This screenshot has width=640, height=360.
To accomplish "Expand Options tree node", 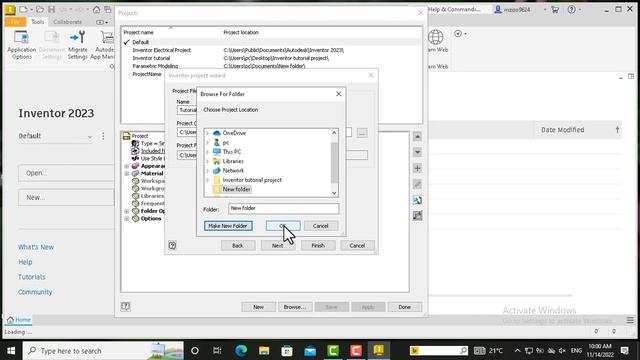I will coord(127,219).
